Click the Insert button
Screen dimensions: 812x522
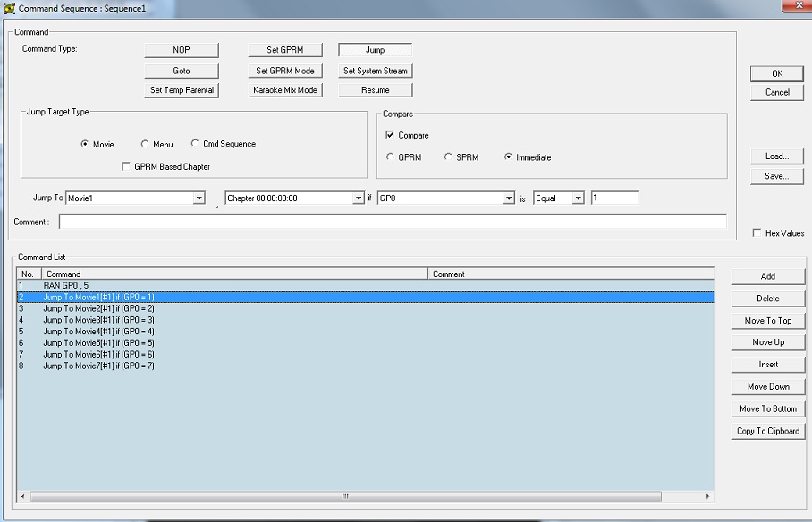tap(768, 365)
